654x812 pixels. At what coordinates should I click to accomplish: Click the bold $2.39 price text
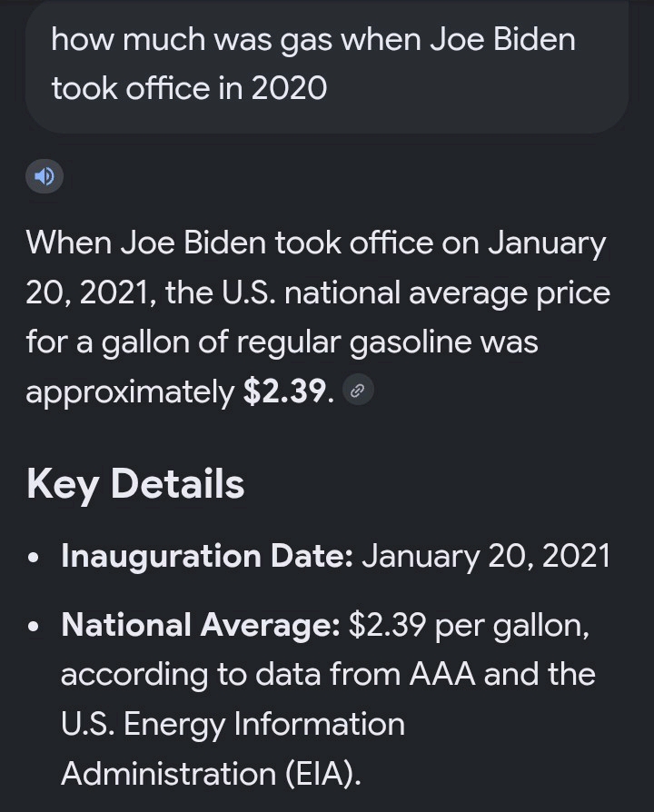pos(285,391)
